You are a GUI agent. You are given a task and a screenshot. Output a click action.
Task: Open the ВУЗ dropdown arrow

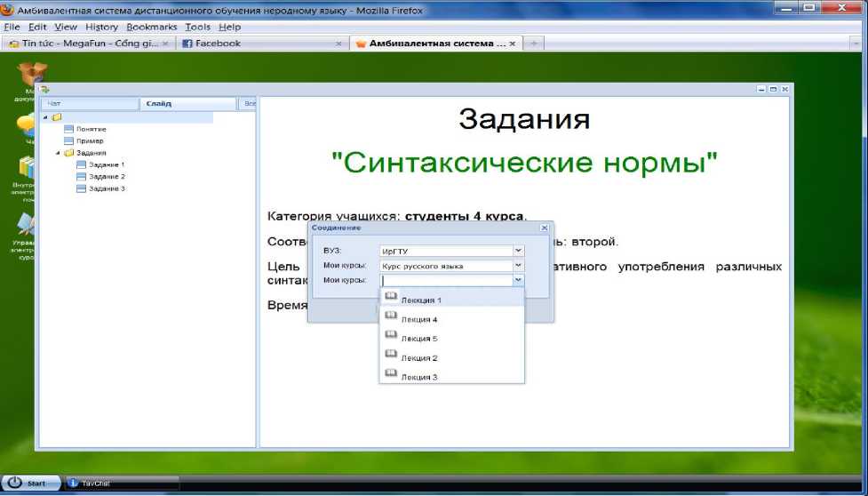tap(518, 251)
